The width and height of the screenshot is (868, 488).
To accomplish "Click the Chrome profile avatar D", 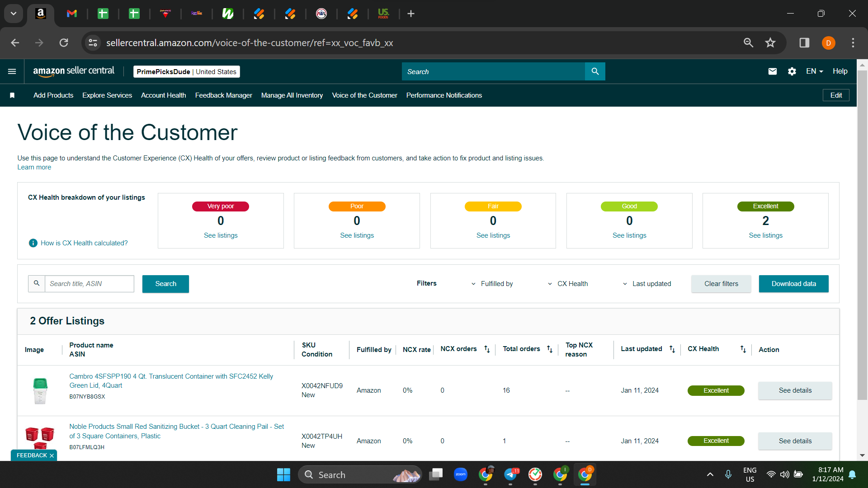I will click(828, 43).
